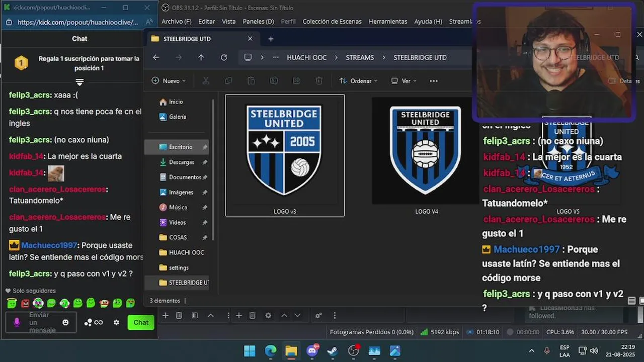Open the Editar menu in OBS

coord(207,22)
